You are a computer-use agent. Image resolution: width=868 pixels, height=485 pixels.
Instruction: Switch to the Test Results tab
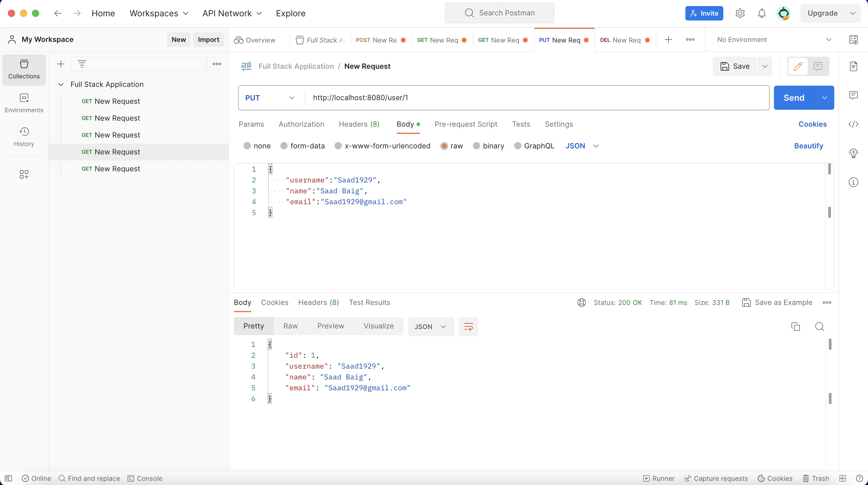[x=369, y=302]
